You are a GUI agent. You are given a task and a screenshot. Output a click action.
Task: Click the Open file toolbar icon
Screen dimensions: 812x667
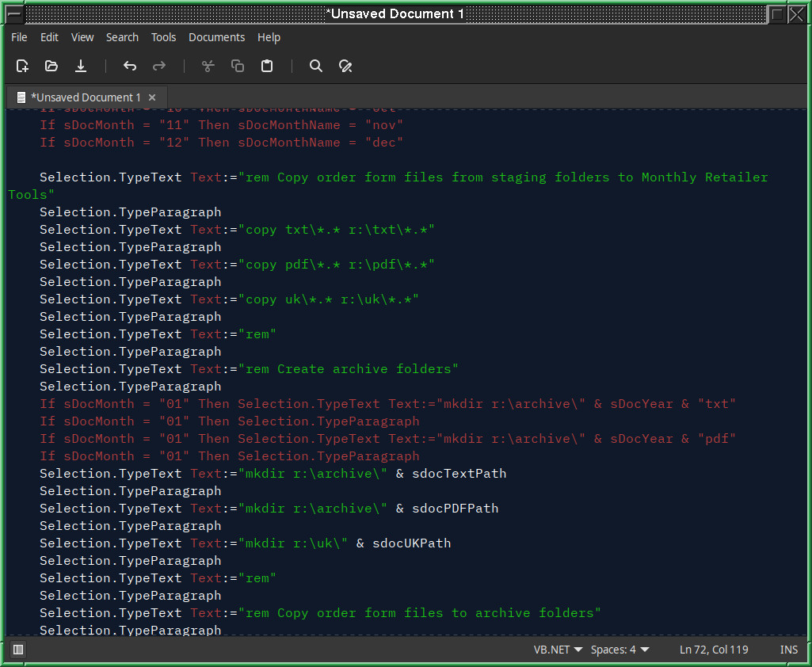pos(51,67)
